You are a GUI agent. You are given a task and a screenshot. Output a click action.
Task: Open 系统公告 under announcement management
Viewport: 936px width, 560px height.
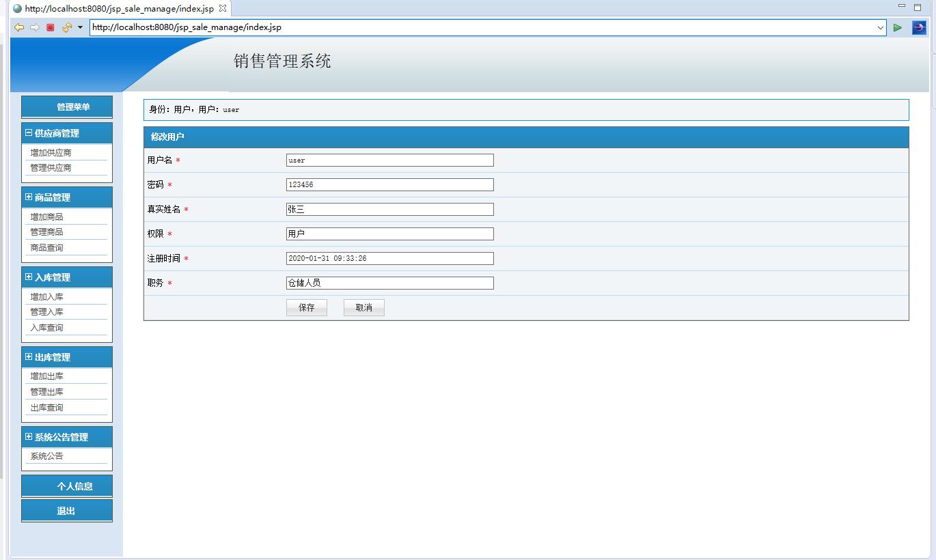click(45, 456)
